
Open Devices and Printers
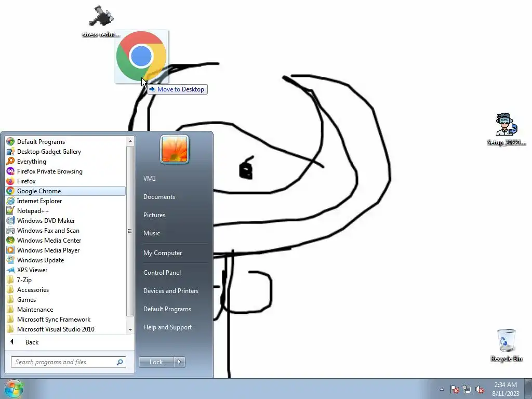click(x=170, y=291)
